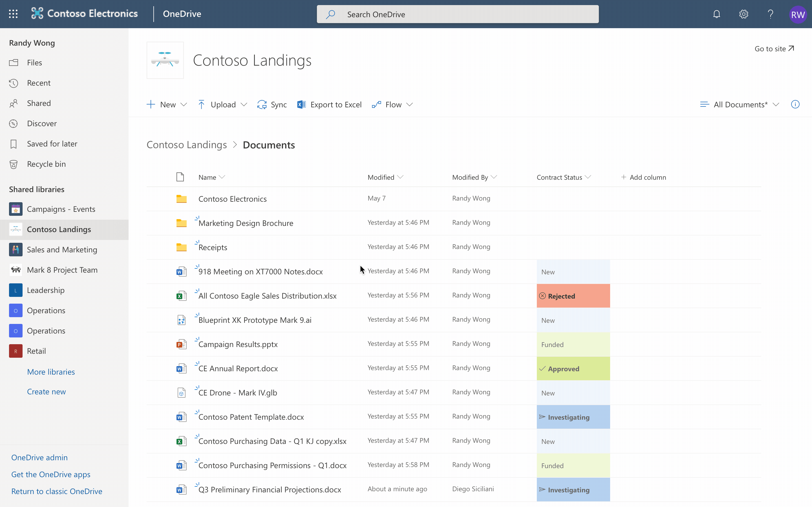Open the details pane info icon
Viewport: 812px width, 507px height.
[x=795, y=104]
